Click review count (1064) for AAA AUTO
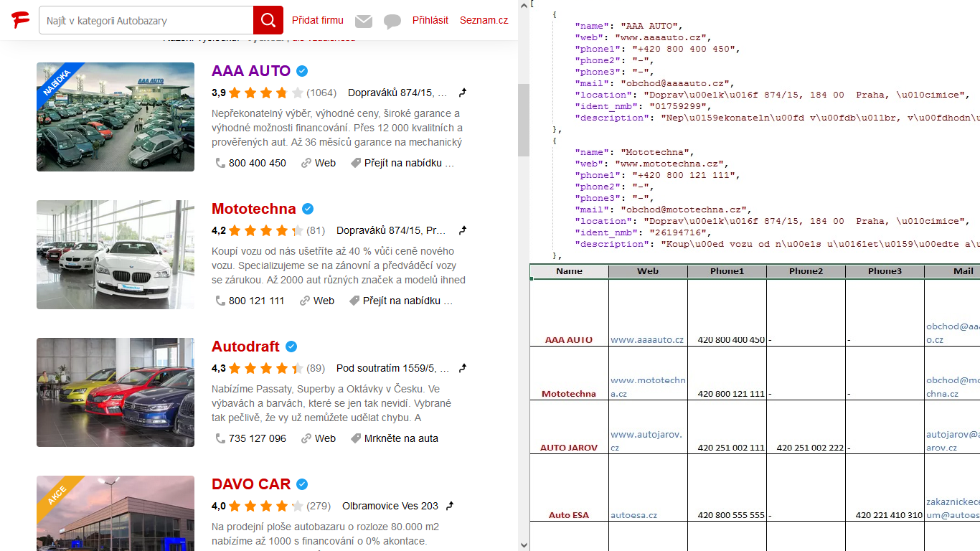The image size is (980, 551). coord(321,93)
